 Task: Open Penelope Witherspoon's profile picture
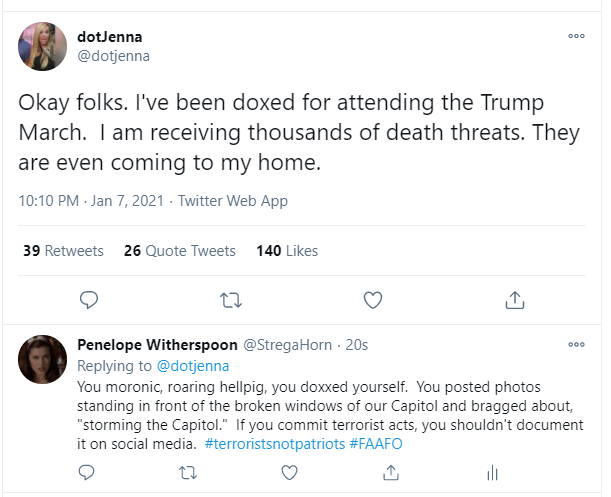click(43, 360)
